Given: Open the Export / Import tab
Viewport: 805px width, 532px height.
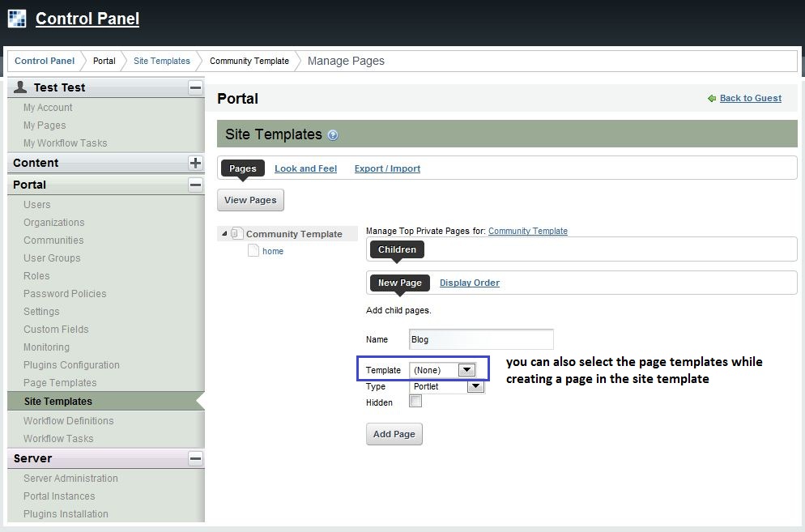Looking at the screenshot, I should pos(387,168).
